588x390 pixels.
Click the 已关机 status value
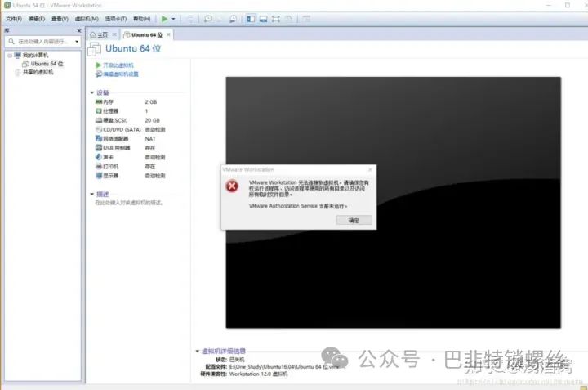point(237,360)
